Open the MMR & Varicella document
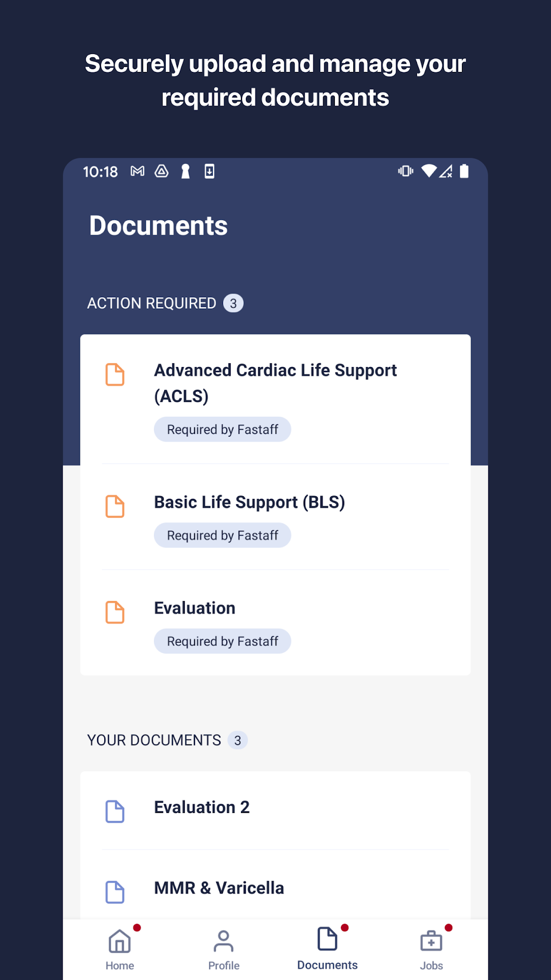Image resolution: width=551 pixels, height=980 pixels. pos(219,888)
